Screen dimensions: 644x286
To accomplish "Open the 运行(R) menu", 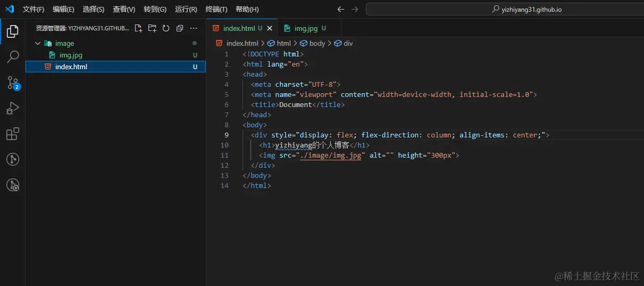I will 186,9.
